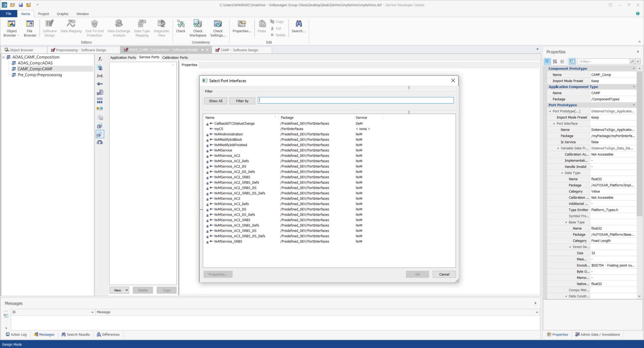Collapse the ADAS_CAMF_Composition tree node
The width and height of the screenshot is (644, 348).
[x=4, y=57]
